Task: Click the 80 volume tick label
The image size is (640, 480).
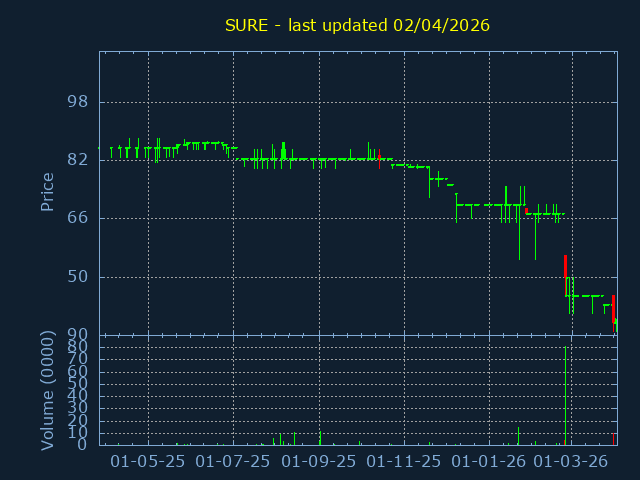Action: [x=77, y=347]
